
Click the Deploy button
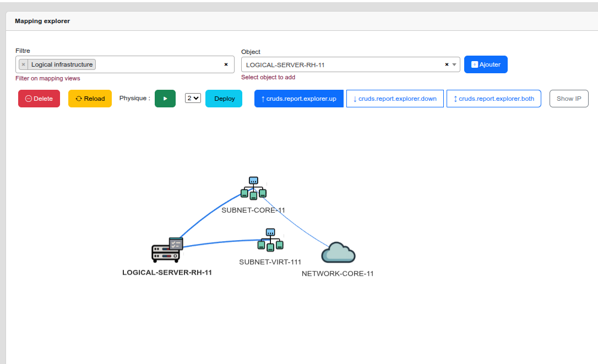pos(224,99)
